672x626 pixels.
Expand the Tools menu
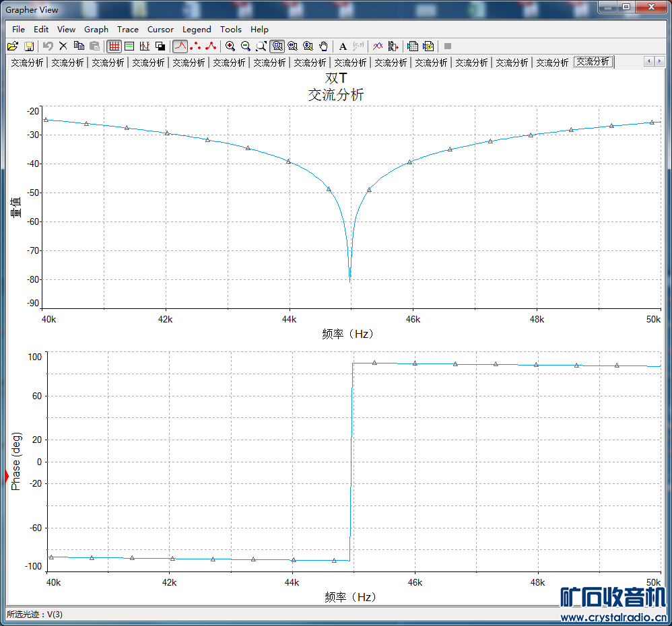pos(231,30)
